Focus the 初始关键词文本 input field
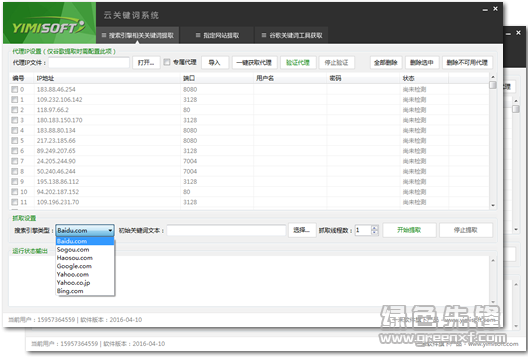This screenshot has width=528, height=363. pyautogui.click(x=226, y=230)
